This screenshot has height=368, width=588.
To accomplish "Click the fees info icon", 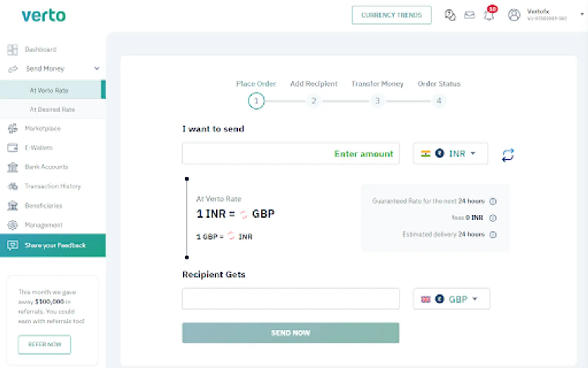I will click(x=493, y=218).
